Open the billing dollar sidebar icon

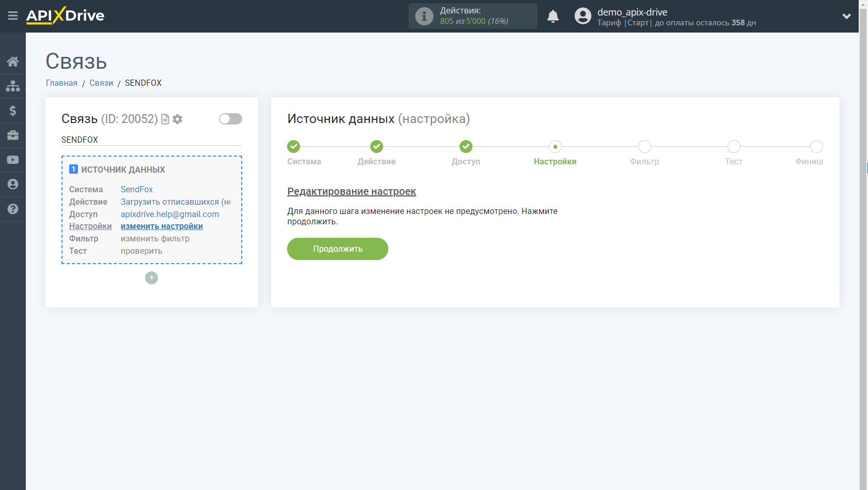coord(13,111)
